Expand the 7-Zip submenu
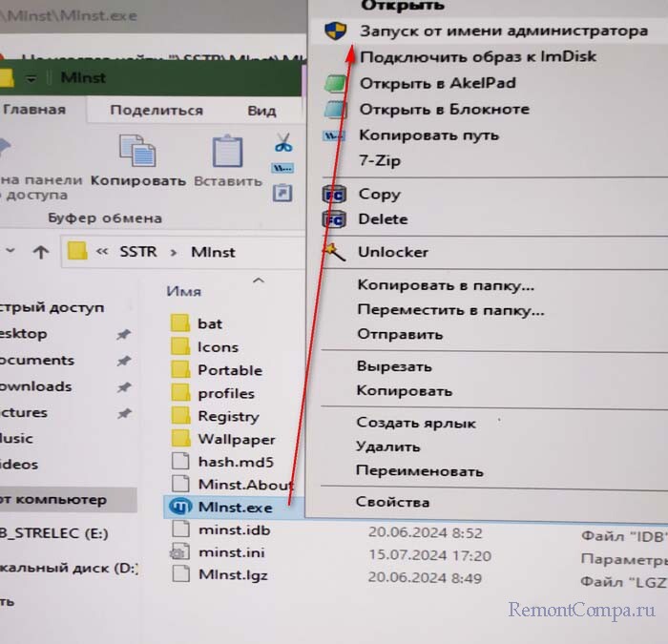 click(x=380, y=160)
